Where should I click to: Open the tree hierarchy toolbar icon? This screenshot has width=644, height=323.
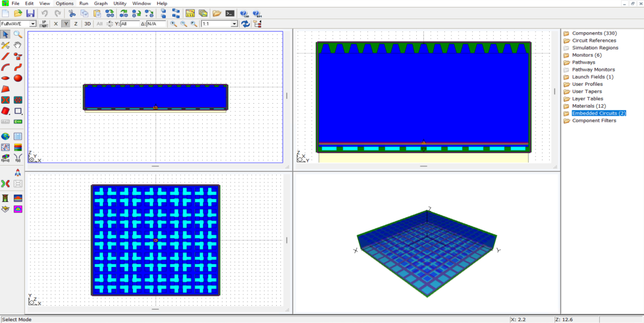point(258,24)
